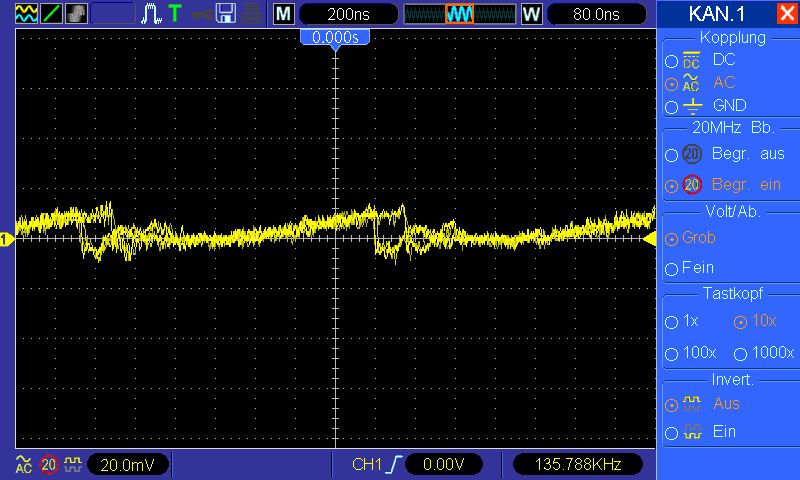Turn off 20MHz bandwidth limit (Begr. aus)
The width and height of the screenshot is (800, 480).
pos(672,154)
